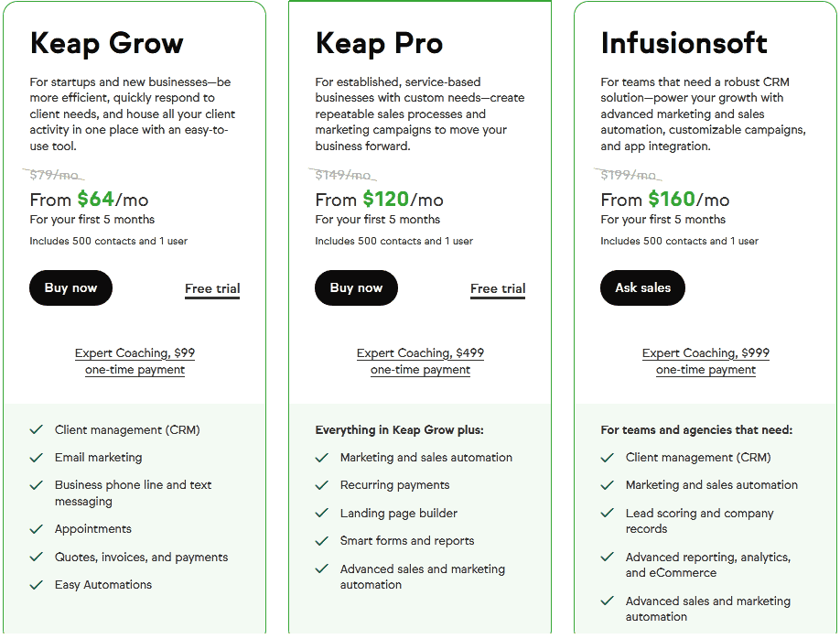Click Expert Coaching $999 one-time payment link
This screenshot has width=840, height=639.
705,361
